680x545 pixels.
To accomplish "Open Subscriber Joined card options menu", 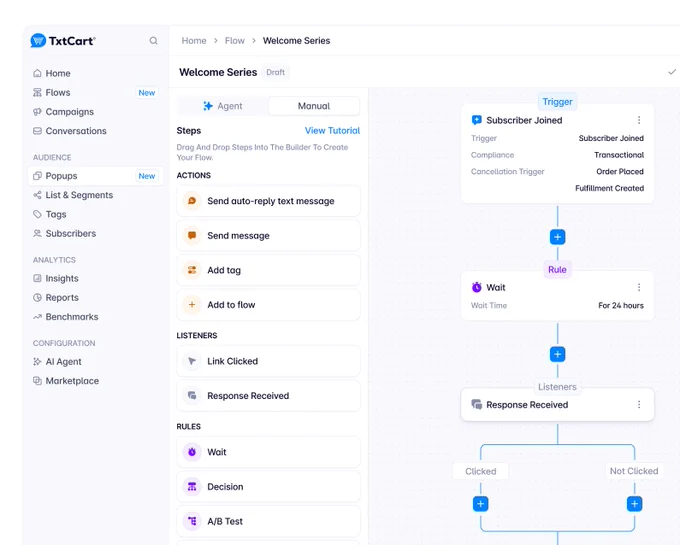I will point(639,120).
